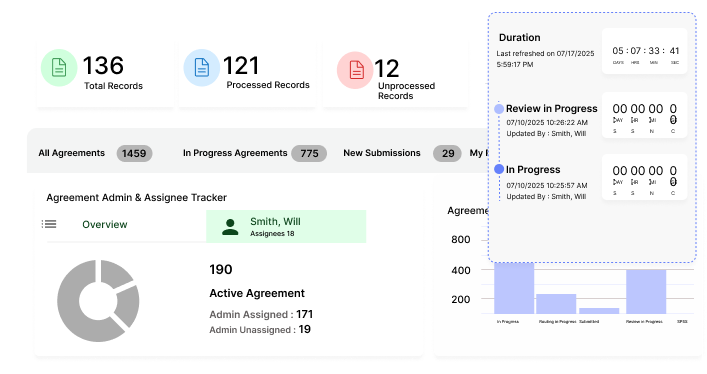Image resolution: width=707 pixels, height=374 pixels.
Task: Open the list menu icon beside Overview
Action: pyautogui.click(x=49, y=224)
